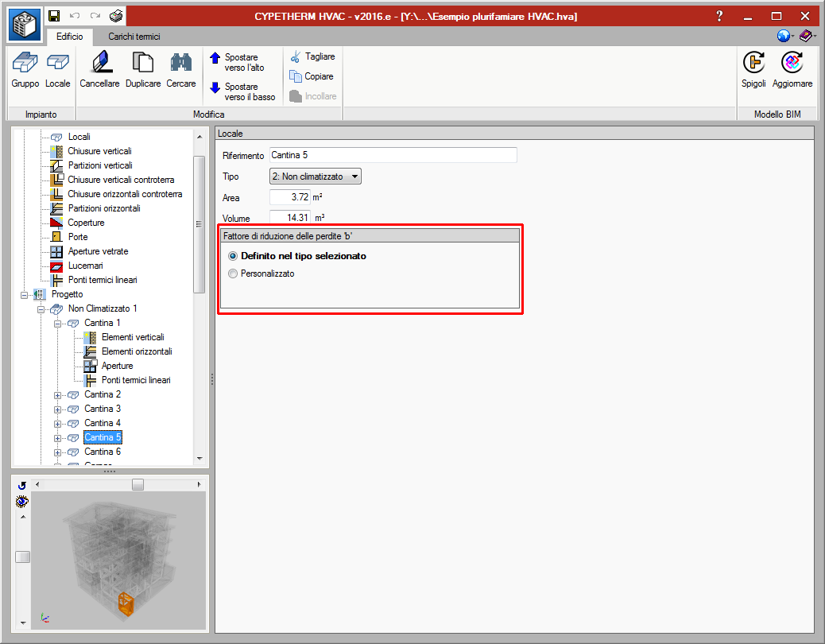This screenshot has height=644, width=825.
Task: Click the Volume value field 14.31
Action: click(x=290, y=217)
